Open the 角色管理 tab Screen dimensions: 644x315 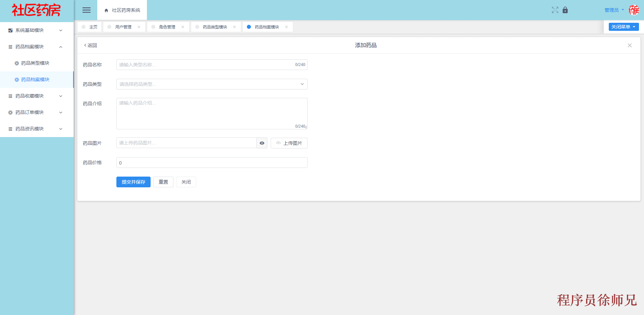167,27
